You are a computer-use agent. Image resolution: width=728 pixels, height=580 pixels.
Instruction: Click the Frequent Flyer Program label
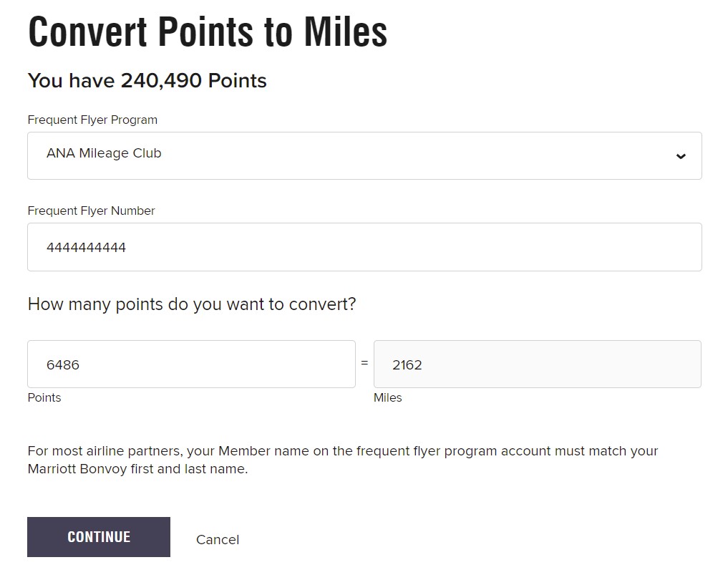(x=92, y=120)
